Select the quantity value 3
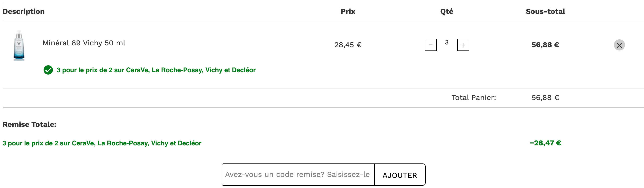644x188 pixels. click(446, 42)
